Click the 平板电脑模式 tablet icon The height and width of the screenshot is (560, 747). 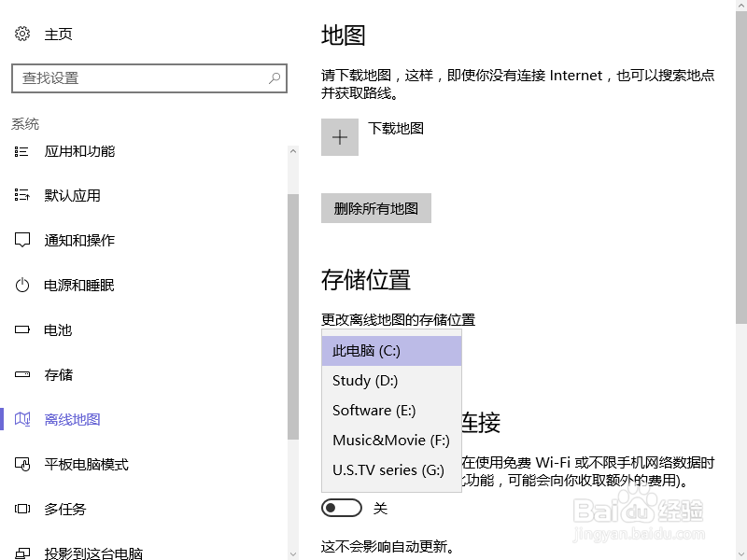(x=22, y=464)
